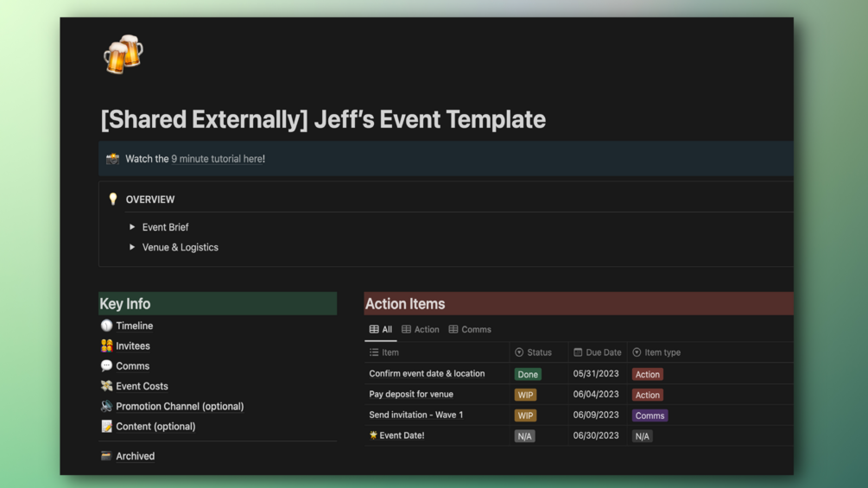Expand the Event Brief toggle
868x488 pixels.
click(x=132, y=227)
